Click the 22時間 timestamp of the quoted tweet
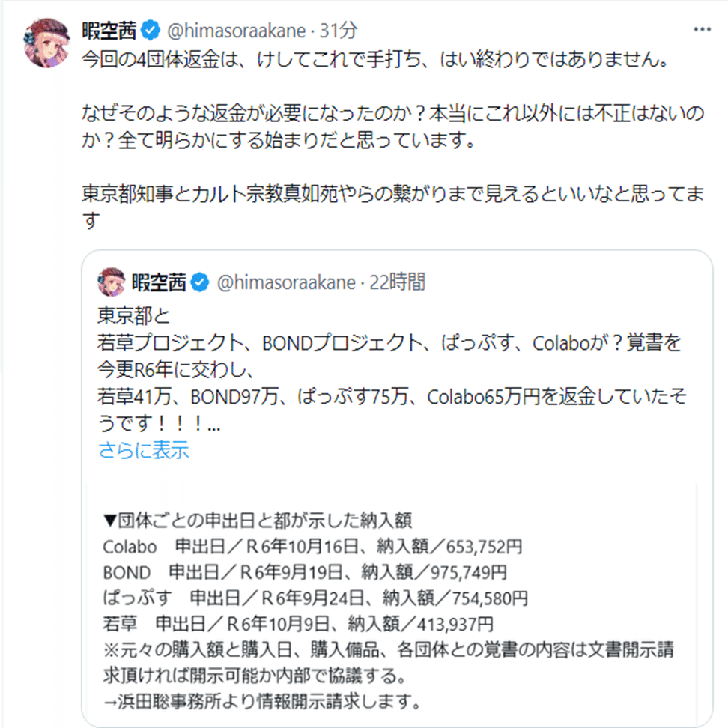This screenshot has width=728, height=728. [x=396, y=282]
